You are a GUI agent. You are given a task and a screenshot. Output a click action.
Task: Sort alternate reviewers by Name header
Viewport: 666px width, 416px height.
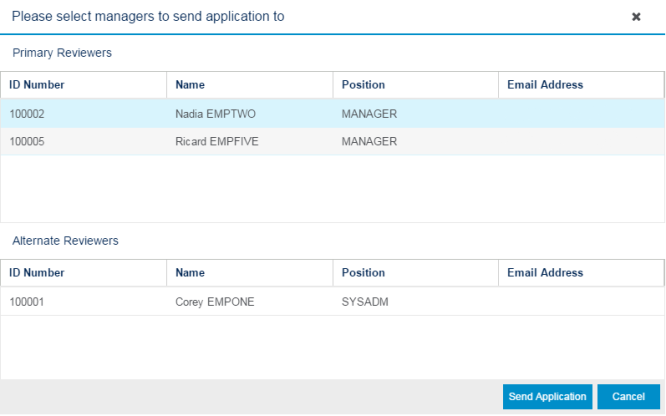coord(250,272)
